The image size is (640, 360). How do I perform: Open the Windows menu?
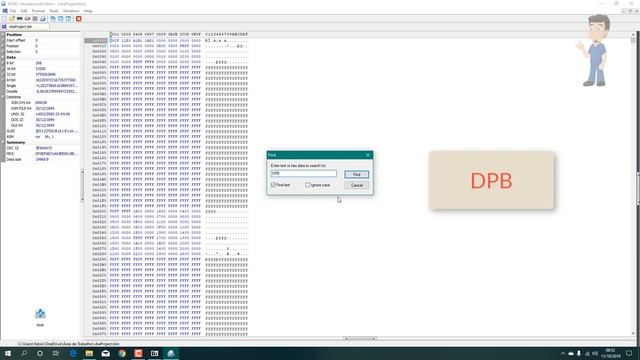coord(71,11)
